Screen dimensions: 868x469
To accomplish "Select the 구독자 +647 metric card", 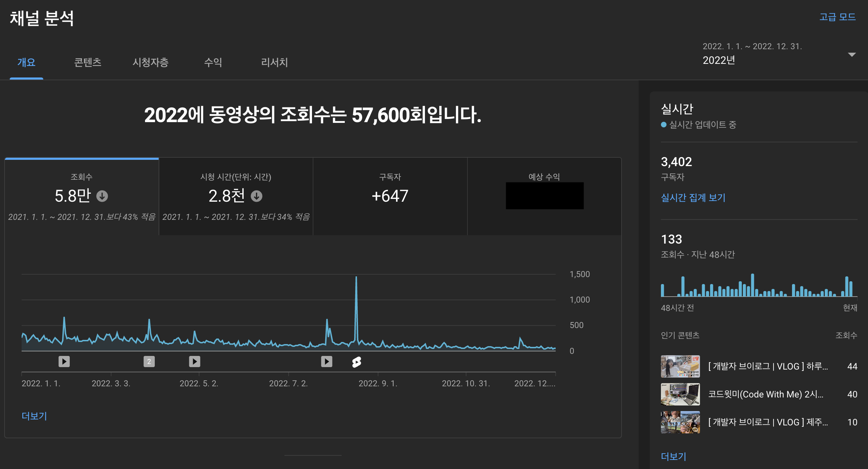I will click(390, 196).
